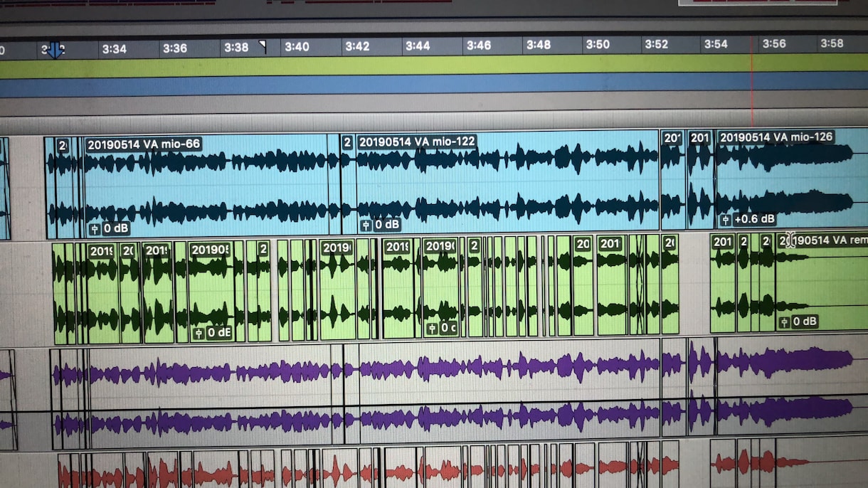Click the small marker flag beside 3:38
This screenshot has height=488, width=868.
click(263, 47)
